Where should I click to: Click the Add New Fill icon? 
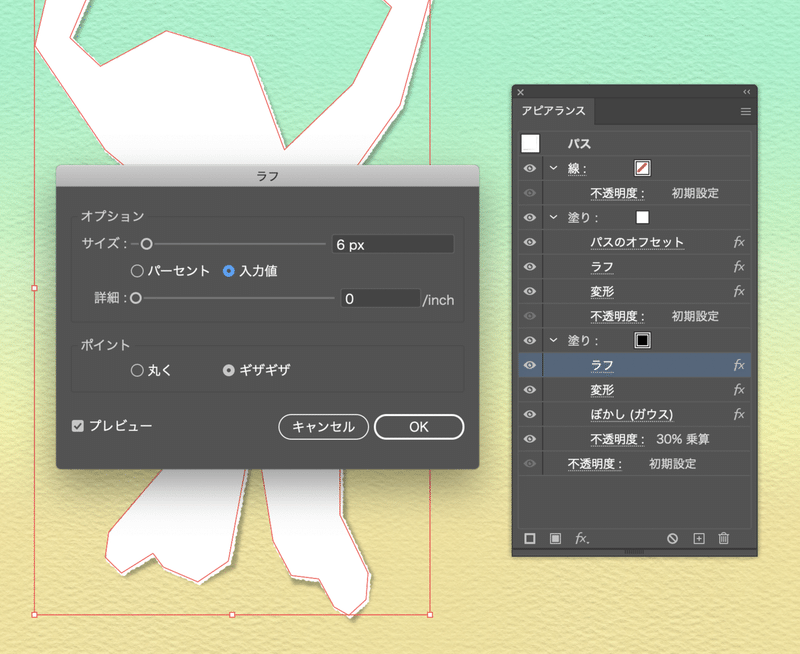(556, 538)
